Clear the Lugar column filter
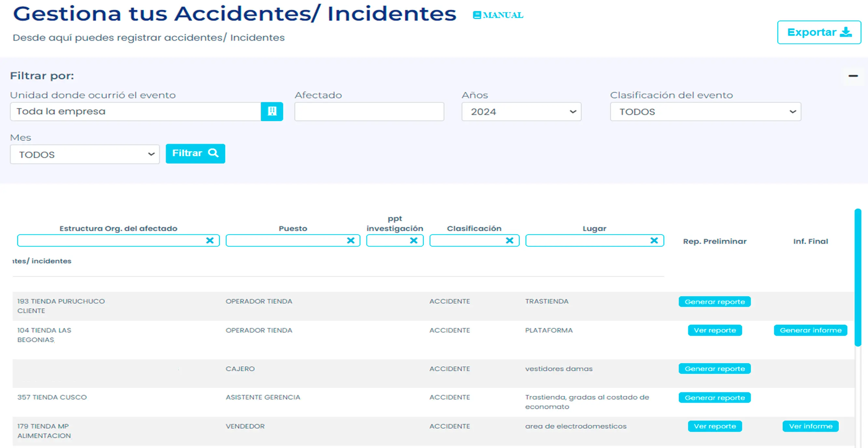 [x=654, y=240]
